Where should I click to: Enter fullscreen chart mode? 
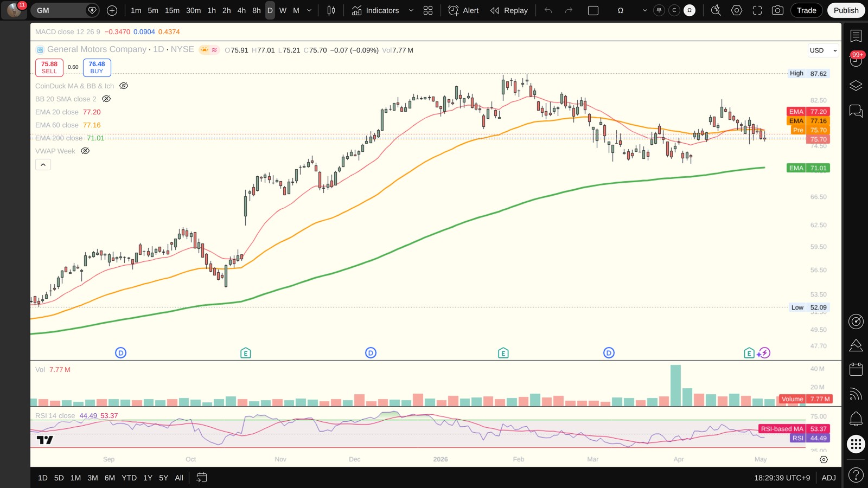click(757, 10)
